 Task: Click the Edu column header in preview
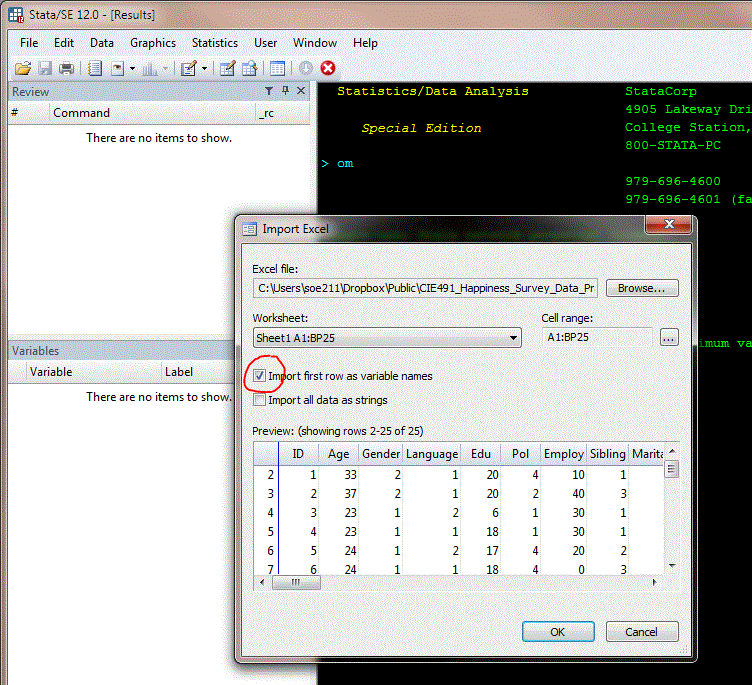click(x=481, y=454)
